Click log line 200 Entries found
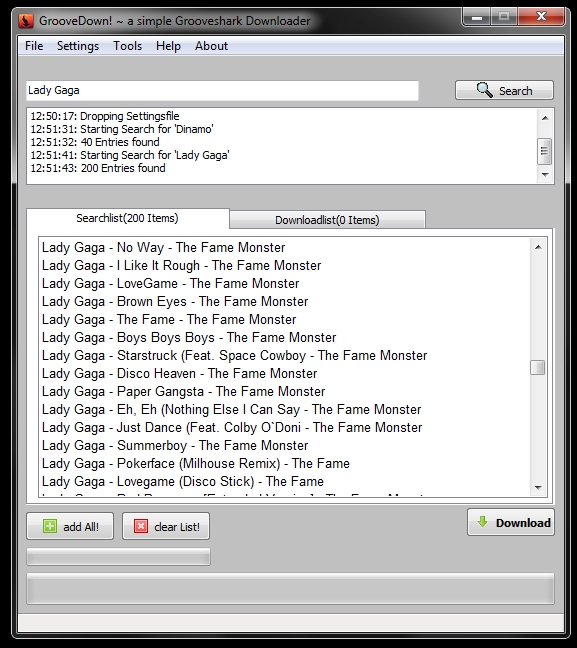Viewport: 577px width, 648px height. click(x=98, y=168)
